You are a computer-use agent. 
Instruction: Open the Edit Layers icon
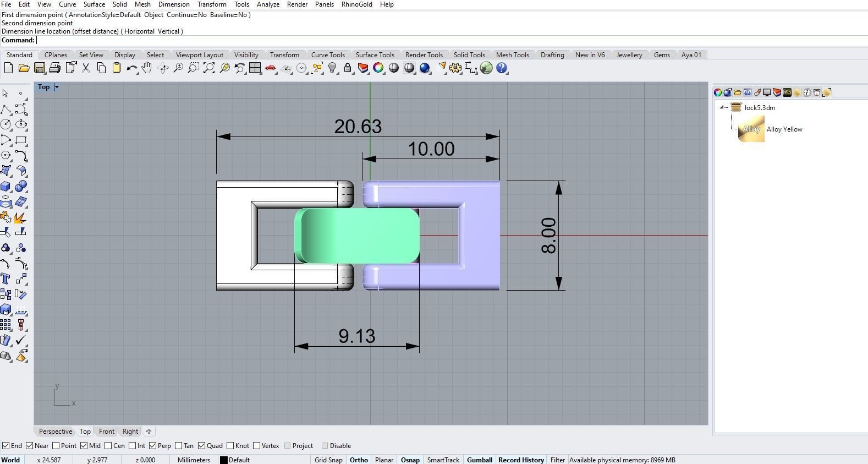363,68
